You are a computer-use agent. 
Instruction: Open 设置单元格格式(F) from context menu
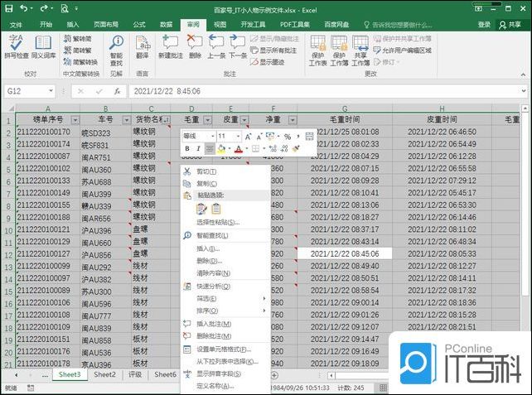pyautogui.click(x=225, y=349)
